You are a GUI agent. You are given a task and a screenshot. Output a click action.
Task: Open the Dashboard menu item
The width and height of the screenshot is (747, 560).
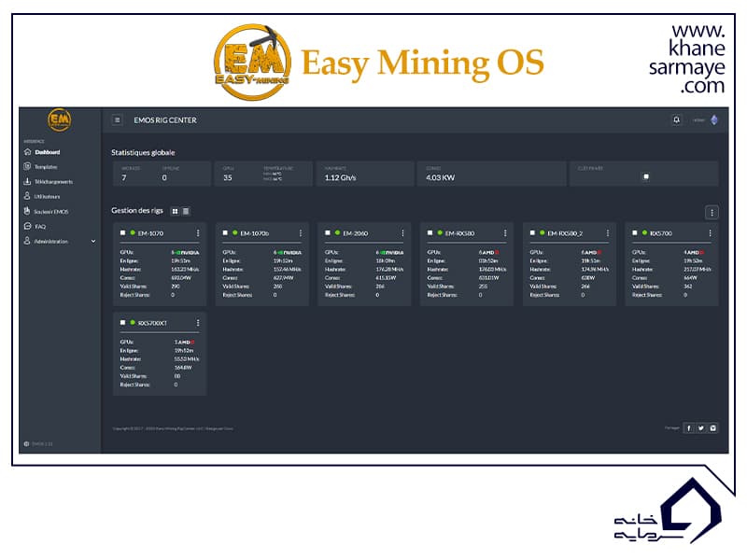(48, 152)
